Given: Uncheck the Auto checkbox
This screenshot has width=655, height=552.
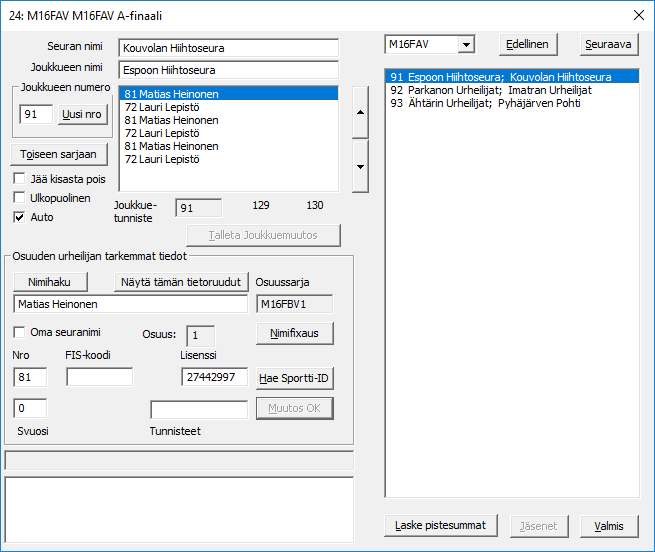Looking at the screenshot, I should pyautogui.click(x=20, y=216).
